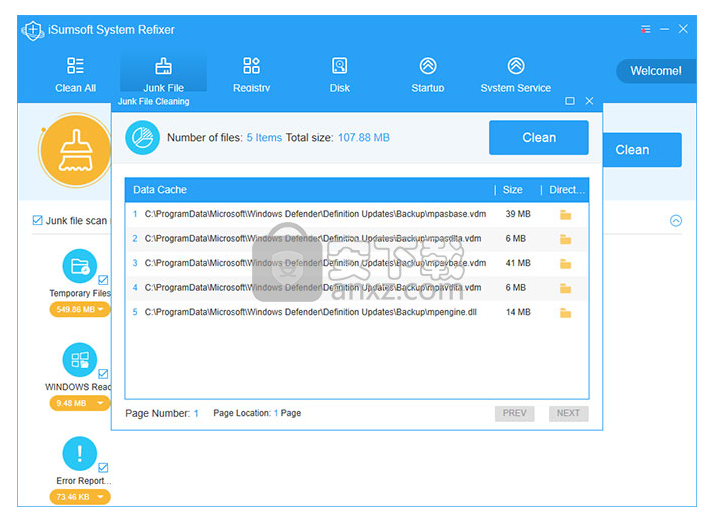Click the WINDOWS Read category icon
The width and height of the screenshot is (720, 527).
(80, 360)
